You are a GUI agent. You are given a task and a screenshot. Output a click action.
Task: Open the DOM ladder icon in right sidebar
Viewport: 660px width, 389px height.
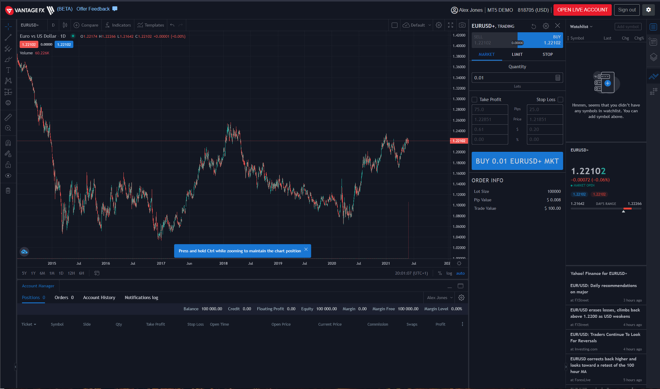[653, 91]
